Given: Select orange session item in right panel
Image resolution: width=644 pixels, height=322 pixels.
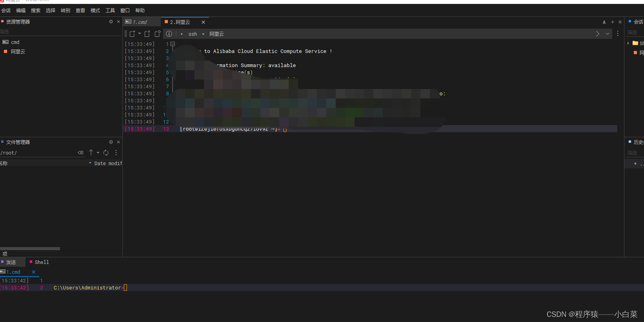Looking at the screenshot, I should (639, 53).
